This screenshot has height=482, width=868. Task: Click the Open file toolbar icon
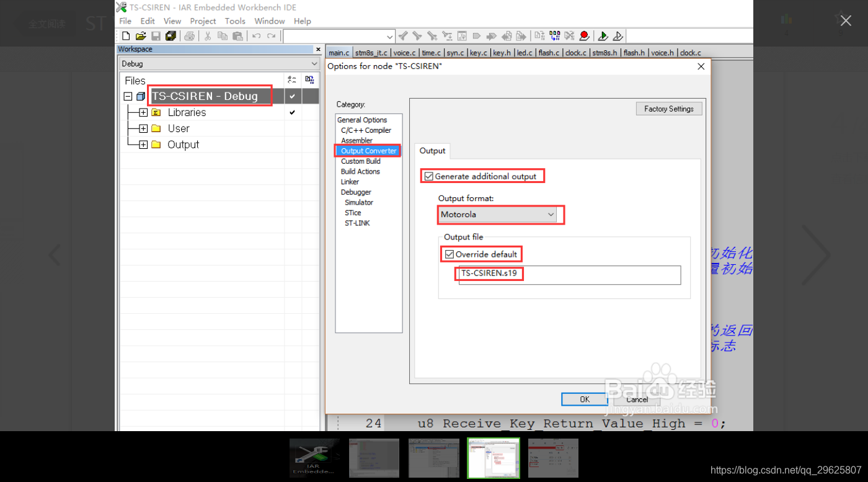141,36
